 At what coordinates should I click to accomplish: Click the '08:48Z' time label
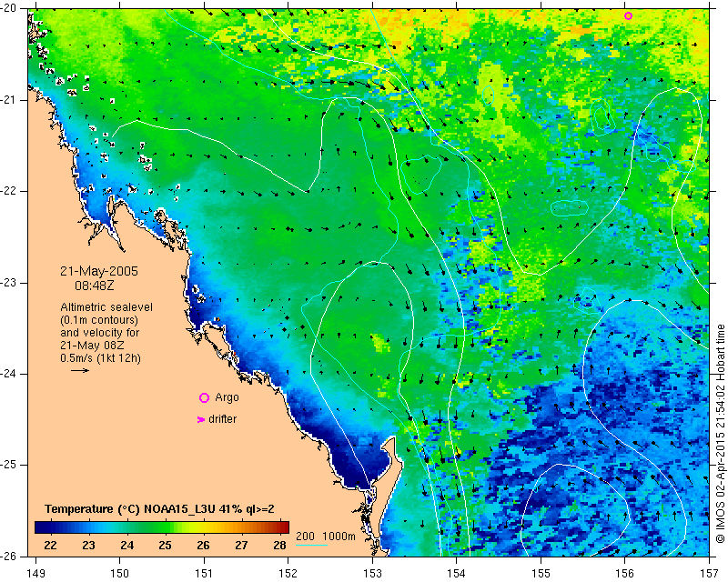click(95, 286)
